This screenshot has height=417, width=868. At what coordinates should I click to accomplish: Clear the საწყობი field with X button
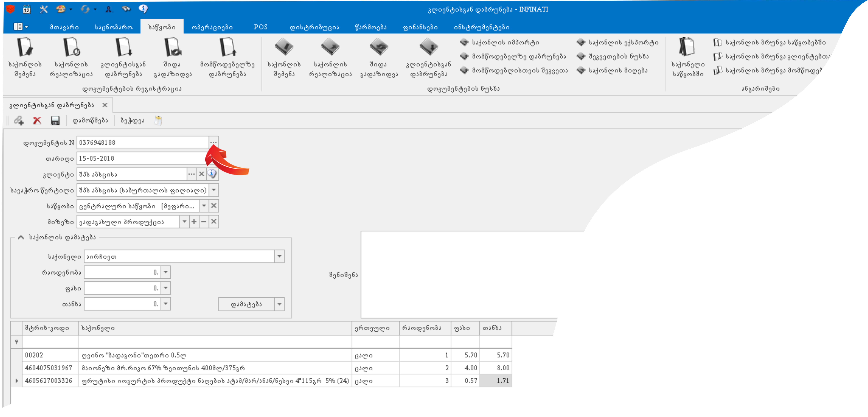point(214,206)
